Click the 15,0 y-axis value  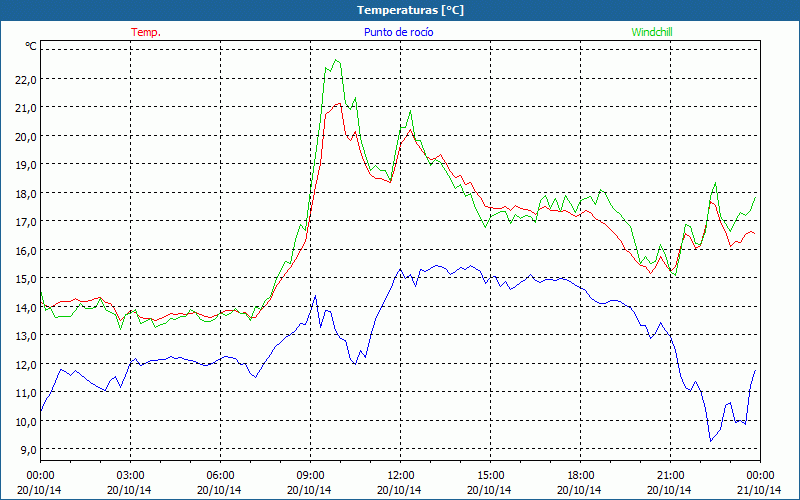point(26,279)
